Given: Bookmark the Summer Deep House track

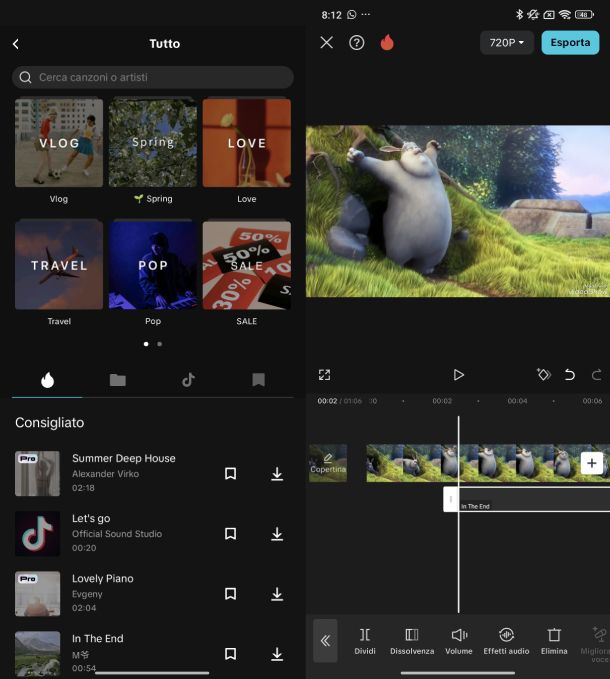Looking at the screenshot, I should pyautogui.click(x=230, y=473).
